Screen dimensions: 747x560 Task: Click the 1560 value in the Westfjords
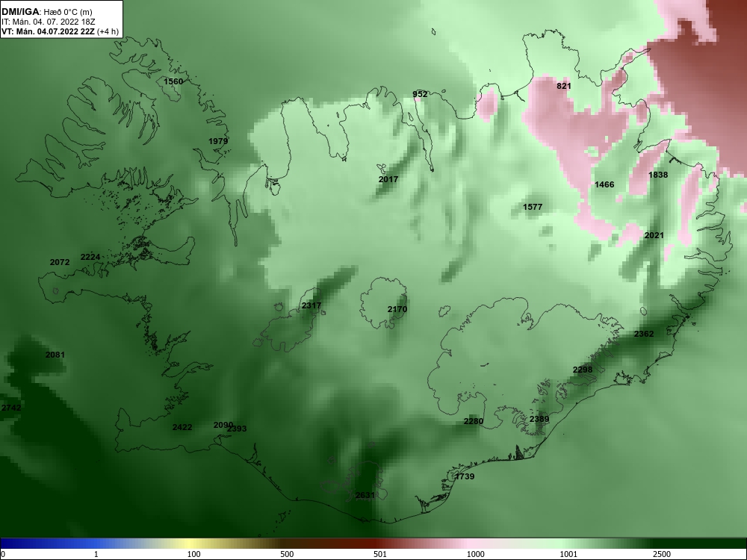click(x=173, y=81)
